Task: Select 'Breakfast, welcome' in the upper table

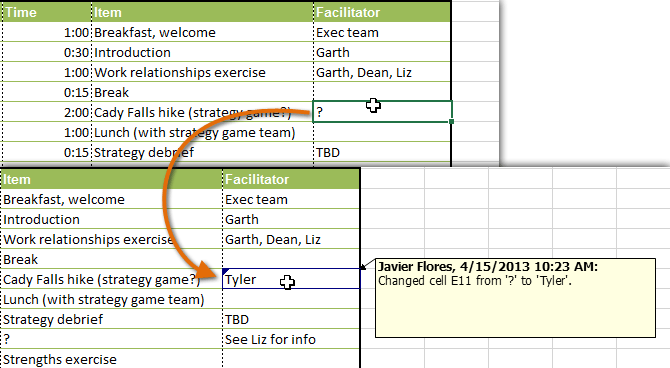Action: click(202, 32)
